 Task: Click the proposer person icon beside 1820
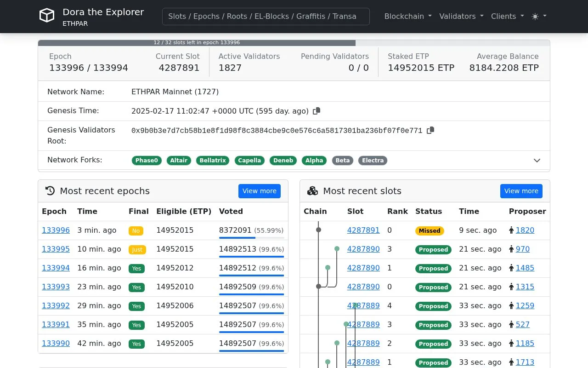(x=511, y=230)
